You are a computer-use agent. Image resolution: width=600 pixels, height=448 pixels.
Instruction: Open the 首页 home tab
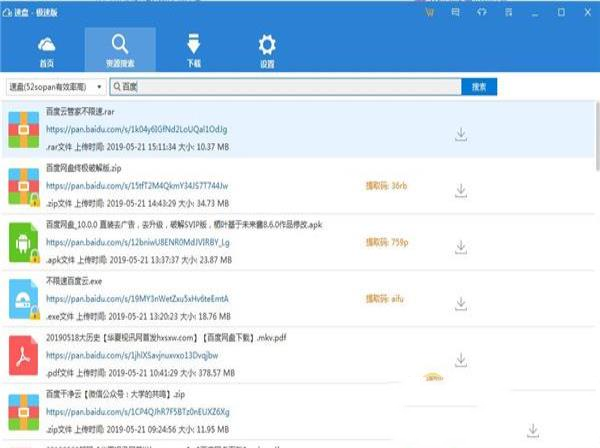pos(46,50)
